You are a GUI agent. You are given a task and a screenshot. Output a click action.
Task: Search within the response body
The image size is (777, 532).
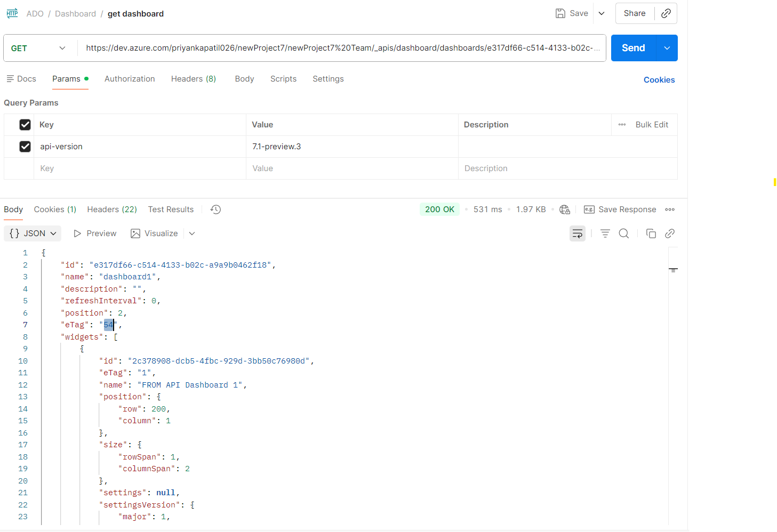(624, 233)
